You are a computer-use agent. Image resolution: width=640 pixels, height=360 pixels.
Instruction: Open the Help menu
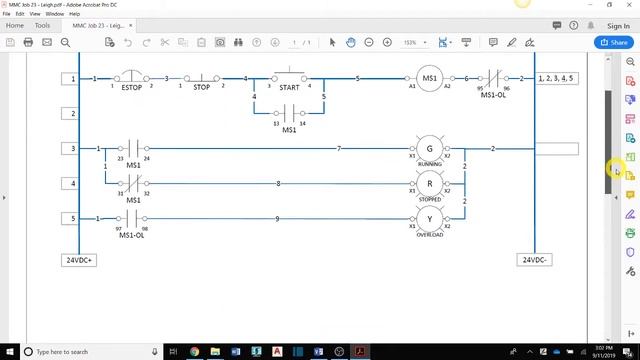coord(74,14)
